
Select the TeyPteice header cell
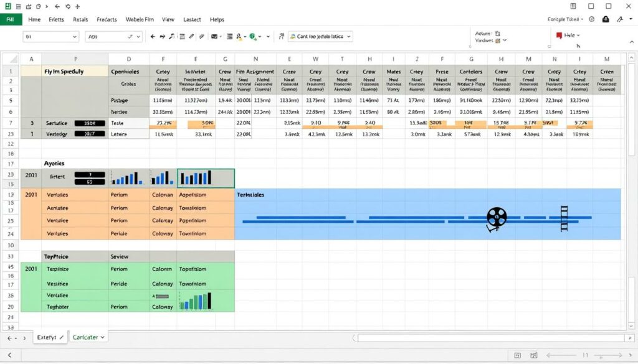coord(75,257)
